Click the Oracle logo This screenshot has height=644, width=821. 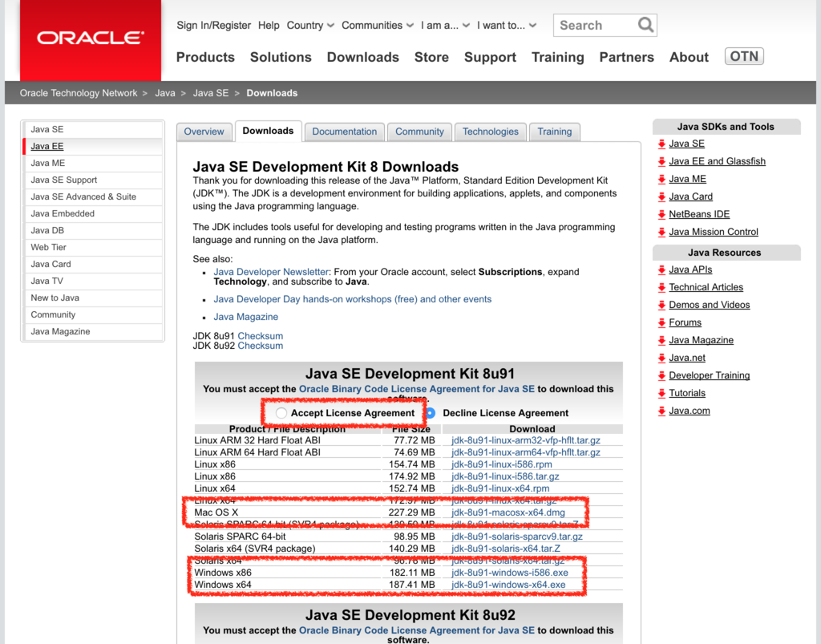[91, 38]
